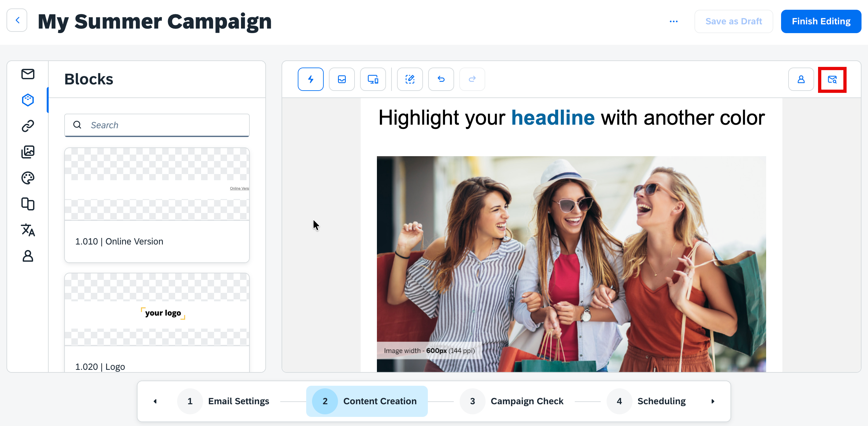Click the person icon in editor toolbar
868x426 pixels.
pyautogui.click(x=801, y=79)
